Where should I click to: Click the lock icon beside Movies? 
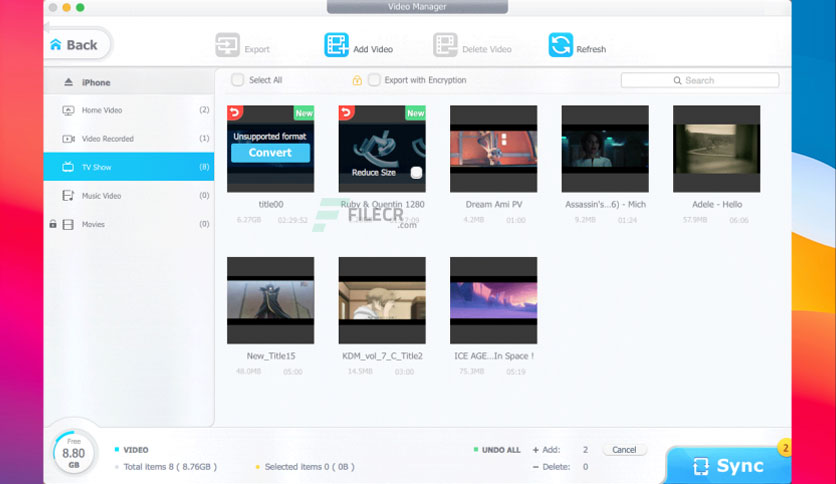coord(53,224)
